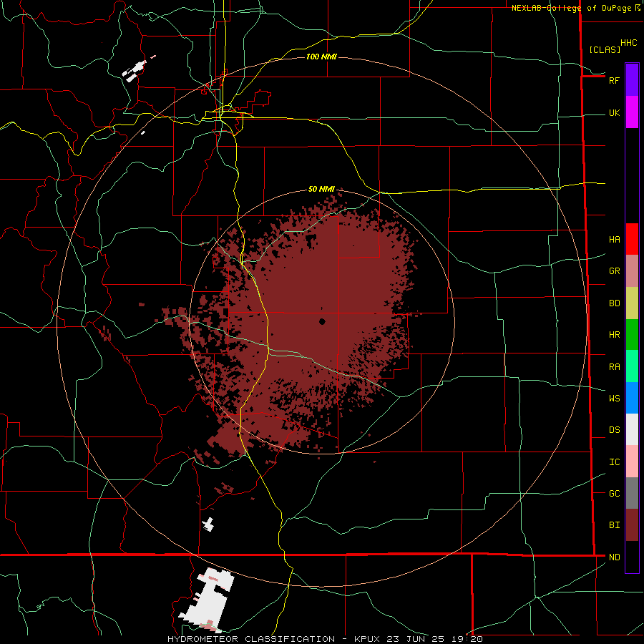Click the GR legend label

point(614,271)
